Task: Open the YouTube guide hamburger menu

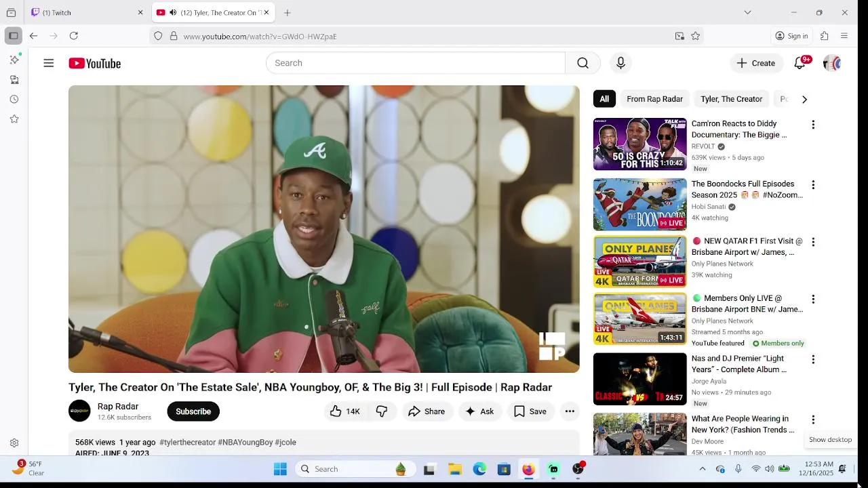Action: pos(48,63)
